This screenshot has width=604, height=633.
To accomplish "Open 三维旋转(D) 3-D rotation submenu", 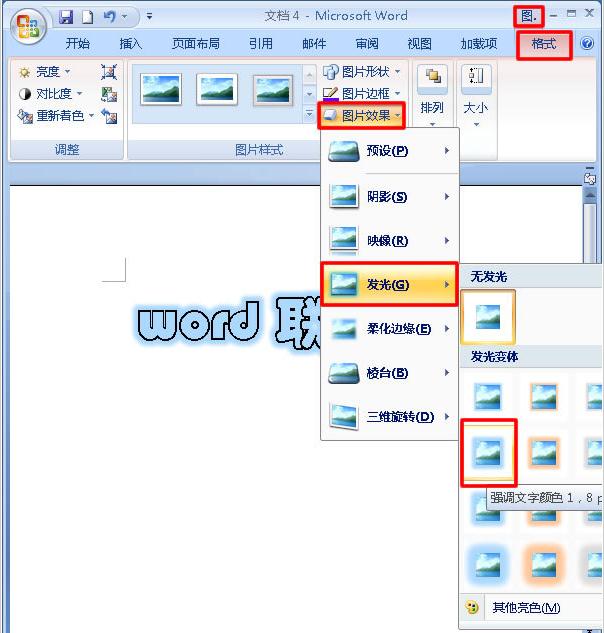I will click(390, 417).
